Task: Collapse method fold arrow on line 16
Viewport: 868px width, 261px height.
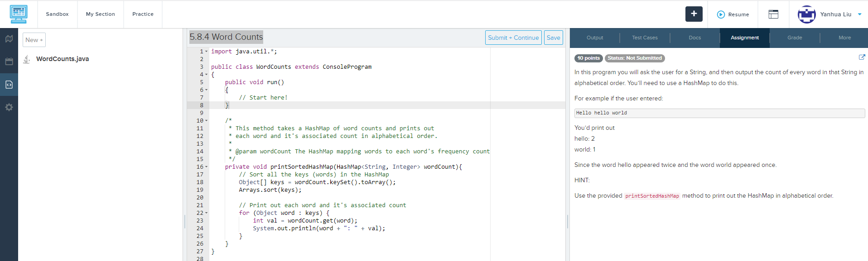Action: coord(207,167)
